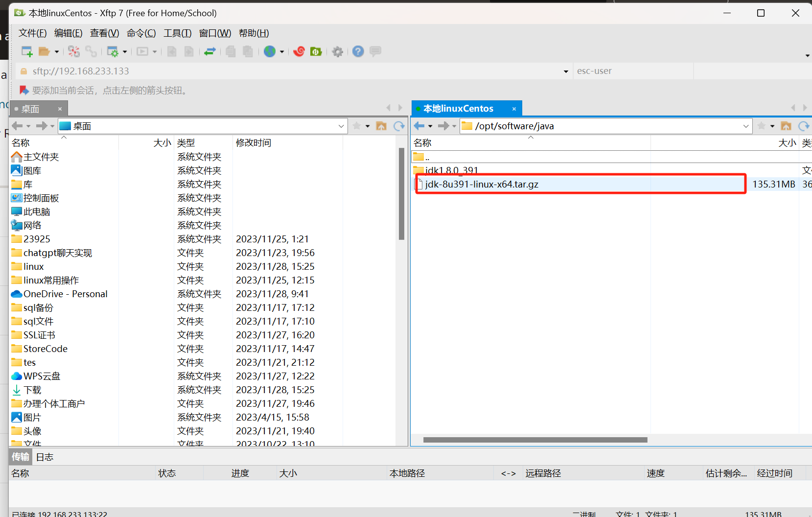Sort local files by 修改时间 column
Viewport: 812px width, 517px height.
click(x=287, y=142)
